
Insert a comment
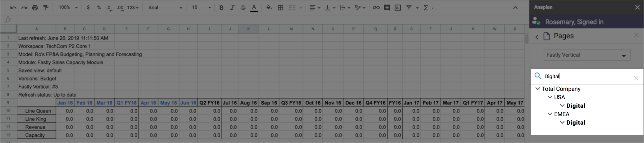coord(387,8)
